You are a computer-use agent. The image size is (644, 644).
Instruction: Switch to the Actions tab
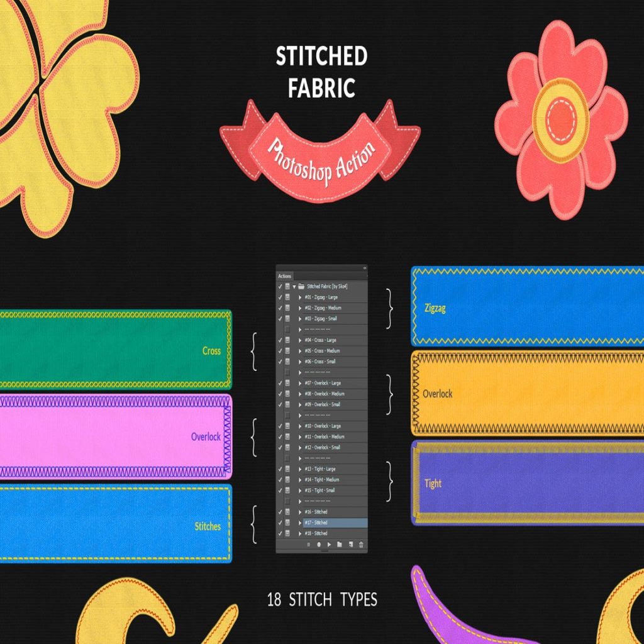point(285,276)
